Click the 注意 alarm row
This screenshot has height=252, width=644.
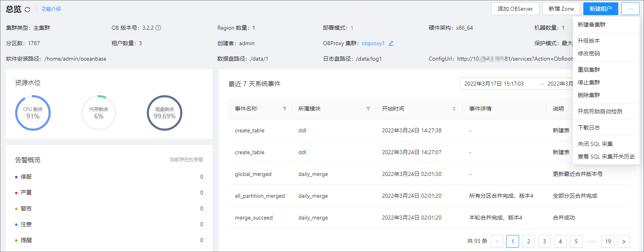109,224
